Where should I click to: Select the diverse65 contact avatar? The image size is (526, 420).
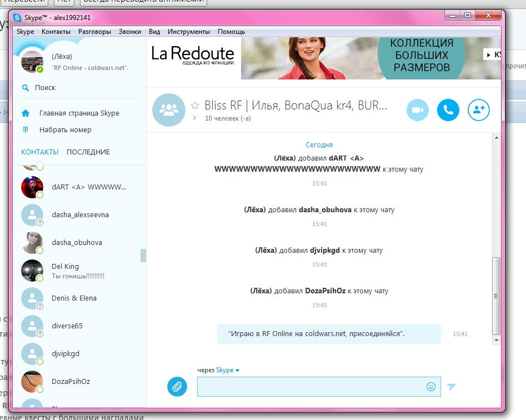(32, 326)
